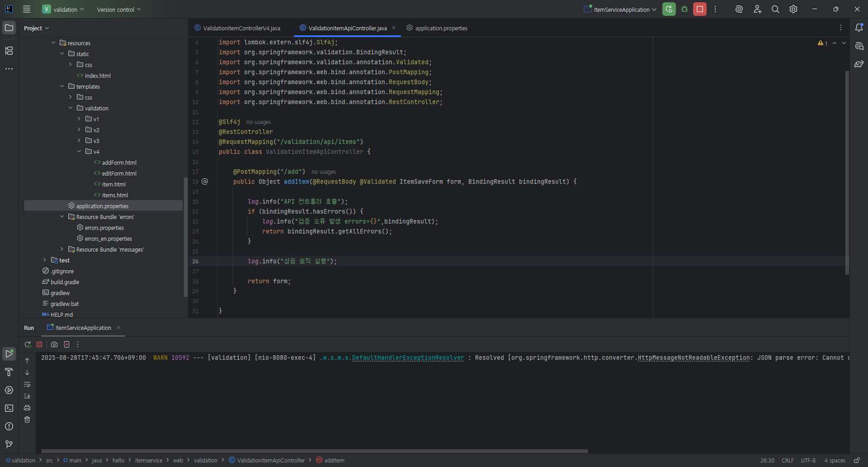This screenshot has height=467, width=868.
Task: Open the Structure tool window icon
Action: [9, 51]
